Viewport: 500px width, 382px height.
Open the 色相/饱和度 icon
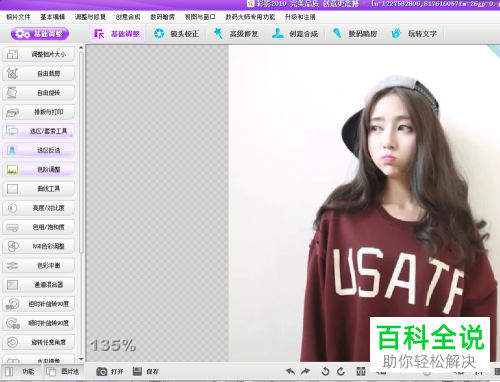click(12, 227)
